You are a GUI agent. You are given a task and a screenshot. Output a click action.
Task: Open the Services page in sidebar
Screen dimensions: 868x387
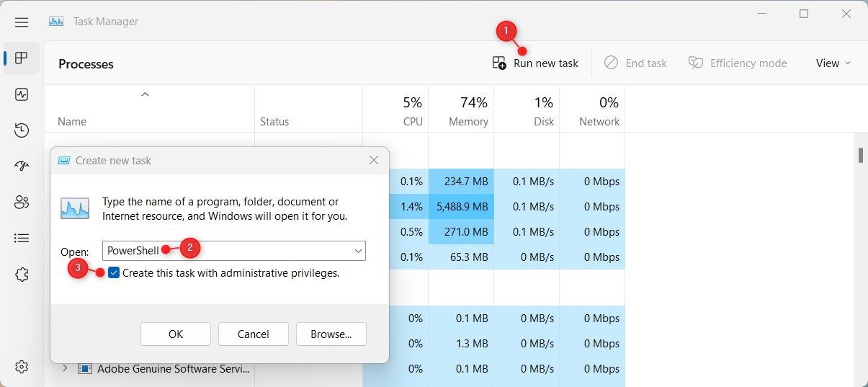pos(22,275)
